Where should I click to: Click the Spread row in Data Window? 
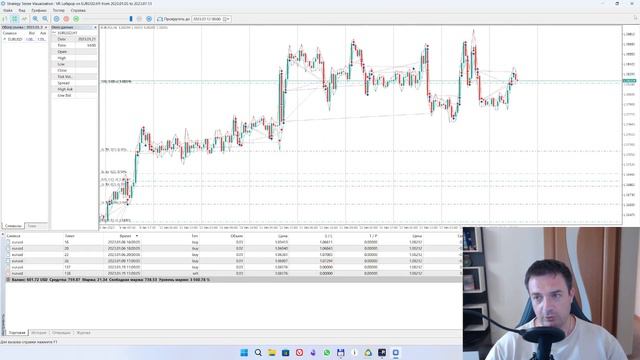pyautogui.click(x=74, y=83)
